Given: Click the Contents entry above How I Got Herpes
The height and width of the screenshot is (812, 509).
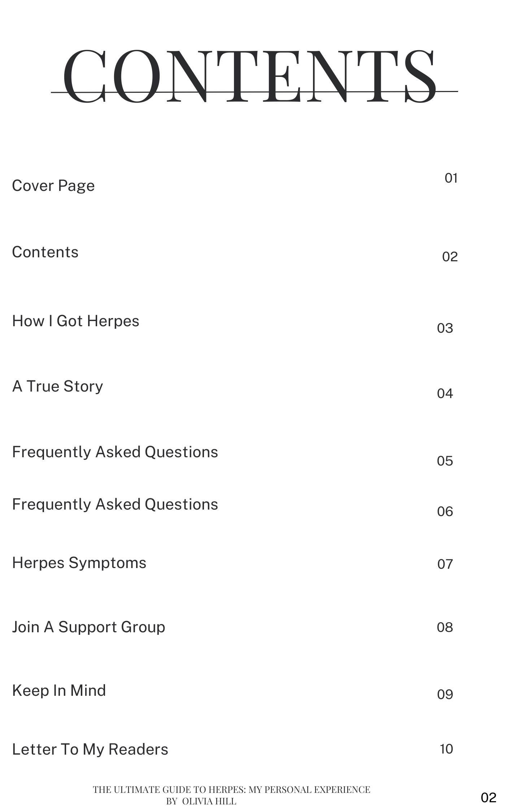Looking at the screenshot, I should (x=45, y=252).
